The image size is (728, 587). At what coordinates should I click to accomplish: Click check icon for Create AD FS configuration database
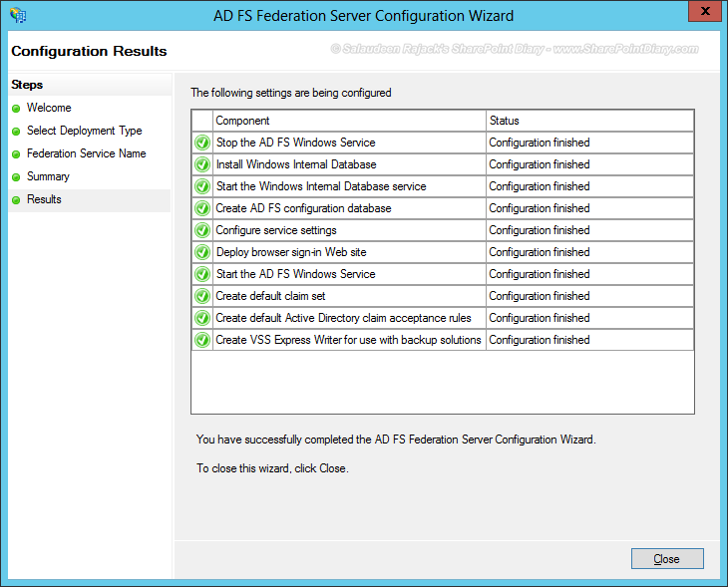(x=202, y=208)
